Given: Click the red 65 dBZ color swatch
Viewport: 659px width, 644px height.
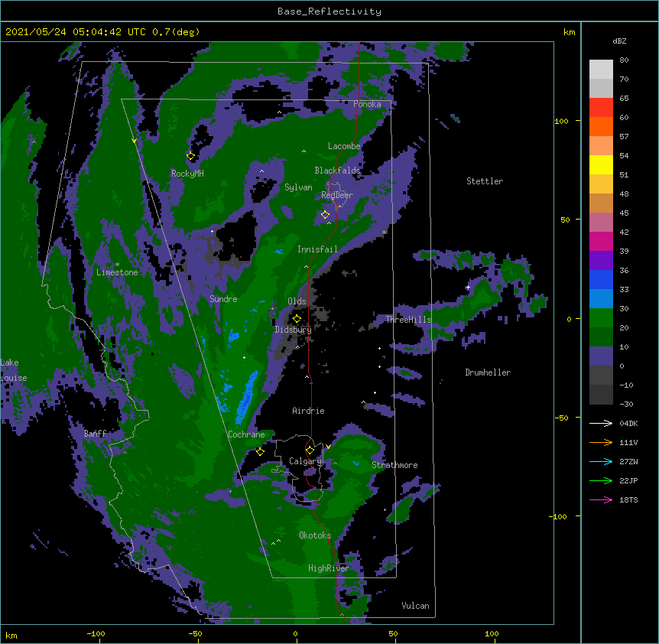Looking at the screenshot, I should pos(601,107).
